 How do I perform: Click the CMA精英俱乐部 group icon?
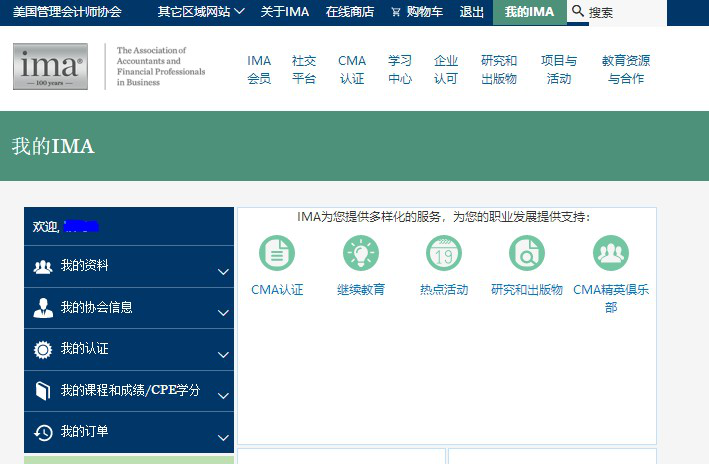click(611, 253)
